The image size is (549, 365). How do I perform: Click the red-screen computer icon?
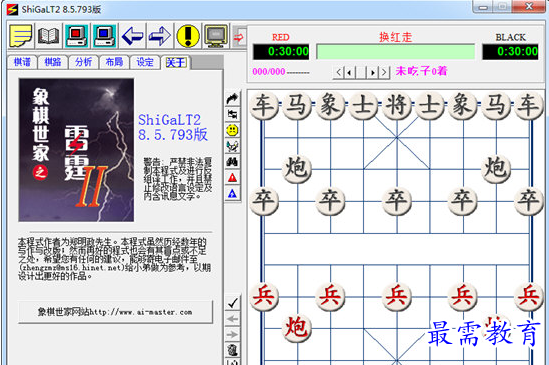76,36
